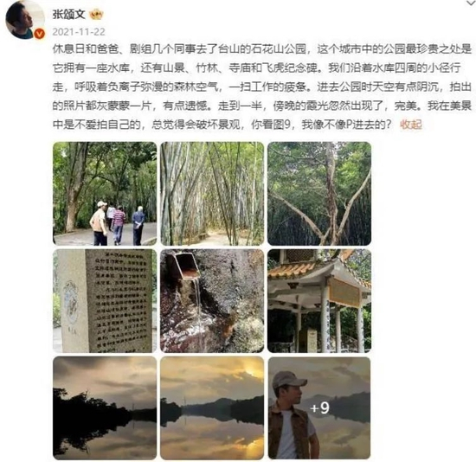The width and height of the screenshot is (476, 462).
Task: Click the orange verified V badge
Action: tap(40, 34)
